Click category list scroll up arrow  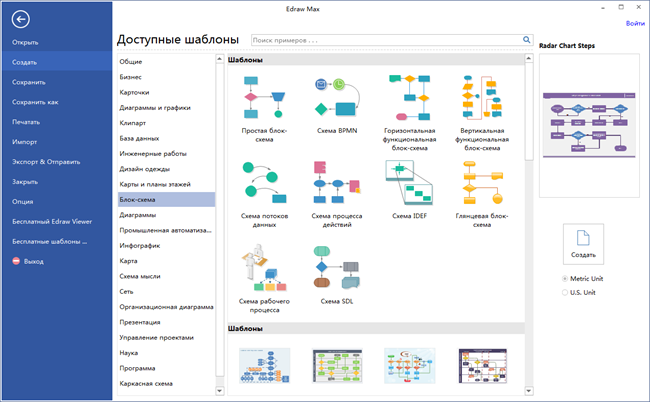(x=220, y=59)
